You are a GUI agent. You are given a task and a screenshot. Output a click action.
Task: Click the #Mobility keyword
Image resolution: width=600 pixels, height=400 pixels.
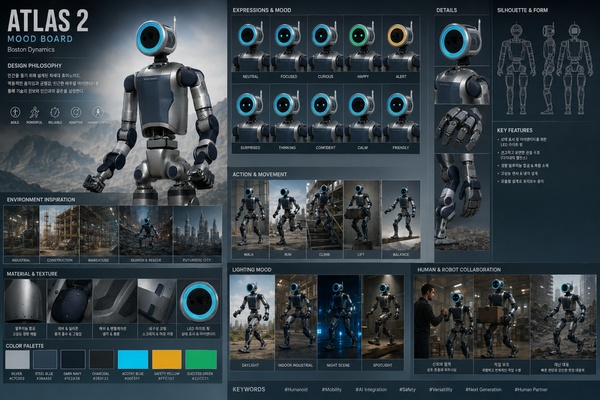(331, 389)
